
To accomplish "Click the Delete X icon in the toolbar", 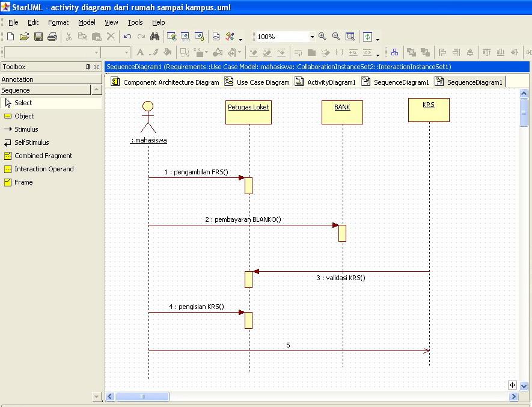I will tap(111, 36).
